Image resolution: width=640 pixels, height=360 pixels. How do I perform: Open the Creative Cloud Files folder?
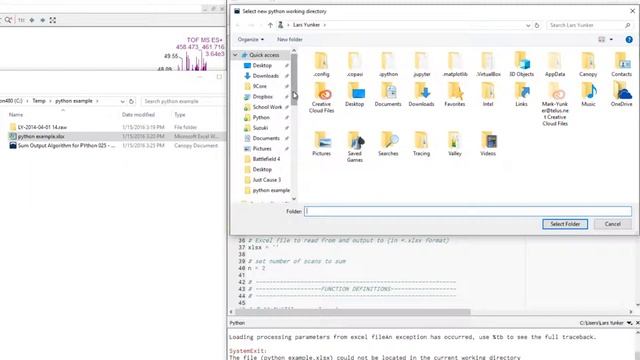pos(321,97)
